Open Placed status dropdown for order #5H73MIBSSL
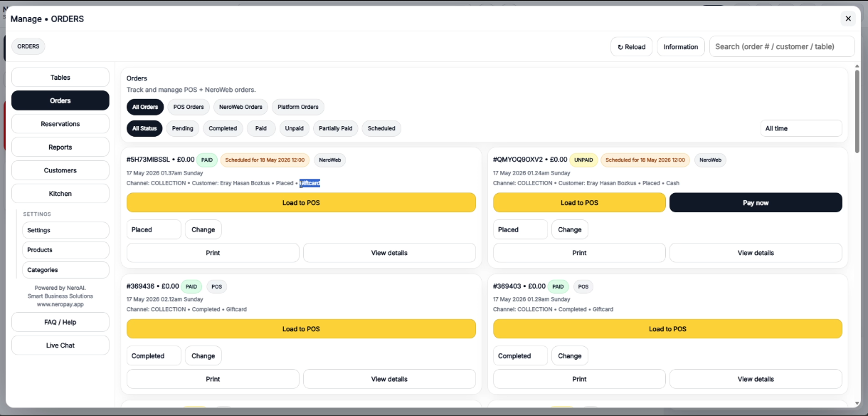868x416 pixels. (154, 229)
